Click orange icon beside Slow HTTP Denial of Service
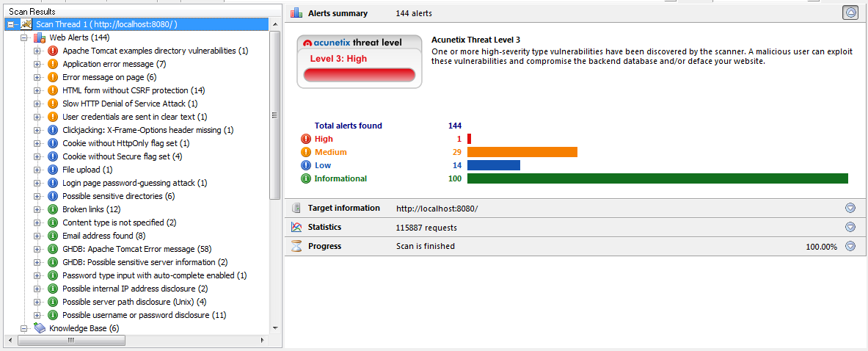Viewport: 868px width, 351px height. [53, 104]
